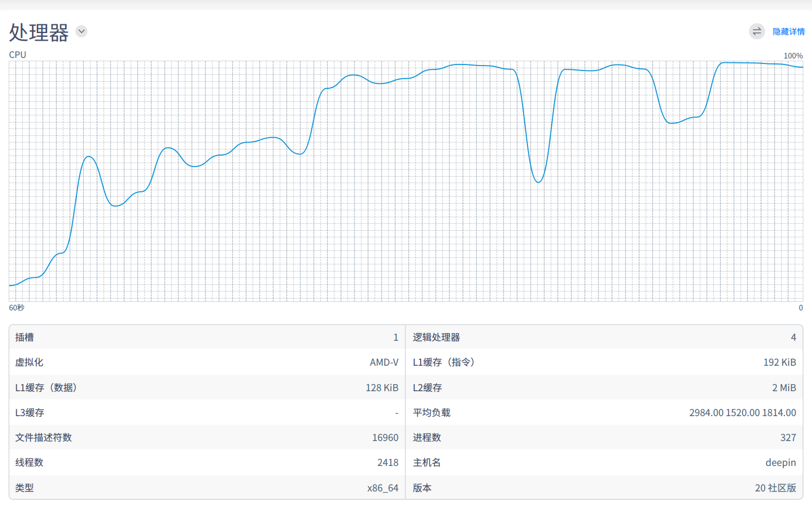Viewport: 812px width, 505px height.
Task: Select the 进程数 label
Action: click(x=427, y=437)
